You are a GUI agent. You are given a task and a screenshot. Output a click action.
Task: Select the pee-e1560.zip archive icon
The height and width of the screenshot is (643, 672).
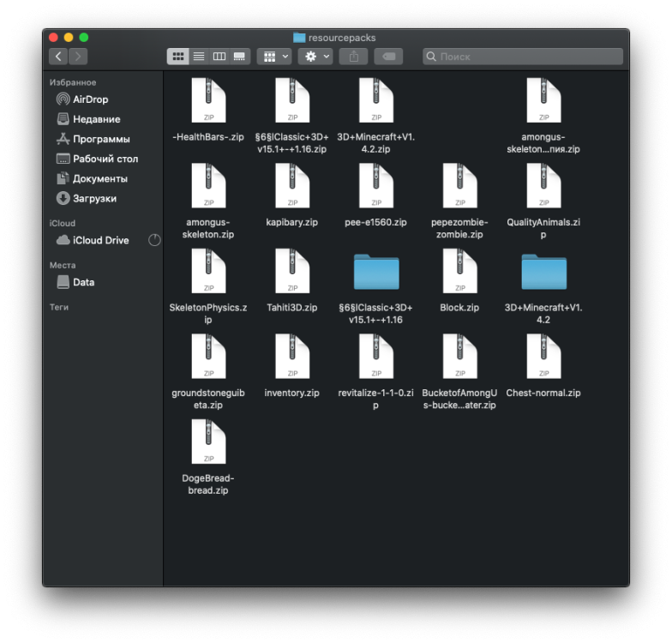375,185
